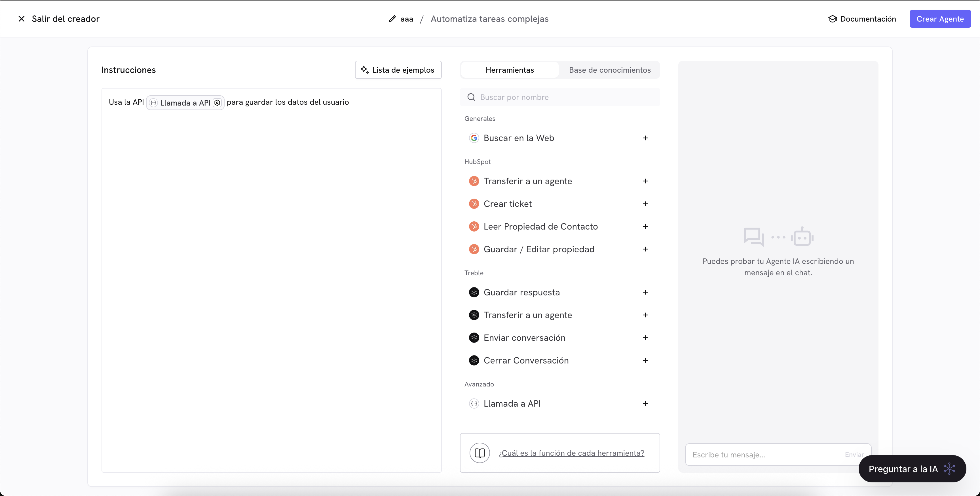Add Llamada a API from Avanzado
980x496 pixels.
[x=645, y=403]
